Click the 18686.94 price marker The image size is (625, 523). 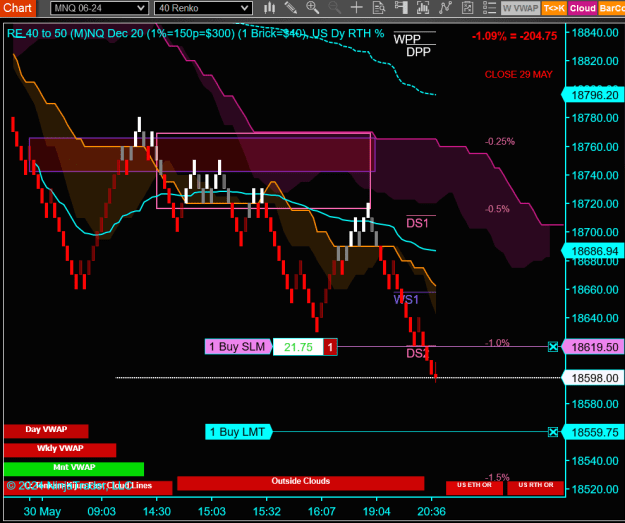pos(593,251)
